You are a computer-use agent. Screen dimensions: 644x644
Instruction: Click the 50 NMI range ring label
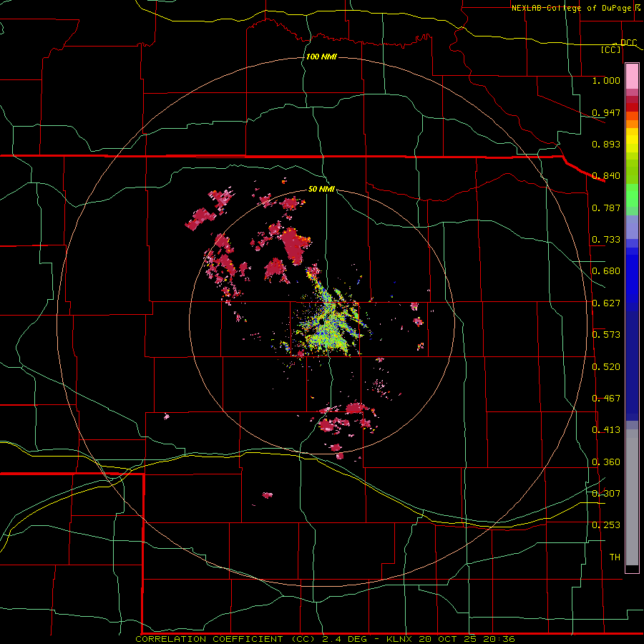321,189
